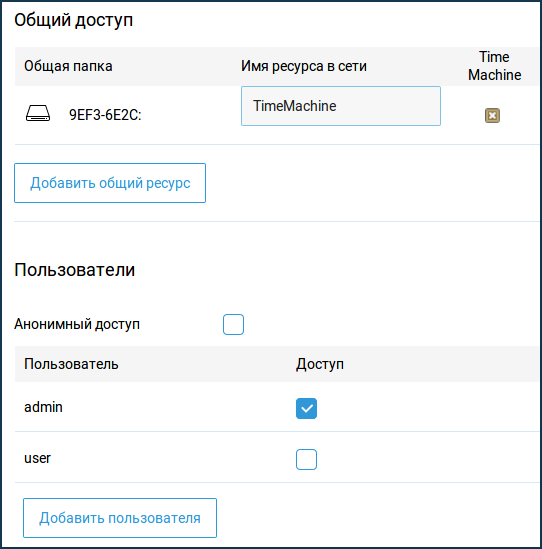Uncheck access for the admin user
This screenshot has height=549, width=542.
pos(306,408)
